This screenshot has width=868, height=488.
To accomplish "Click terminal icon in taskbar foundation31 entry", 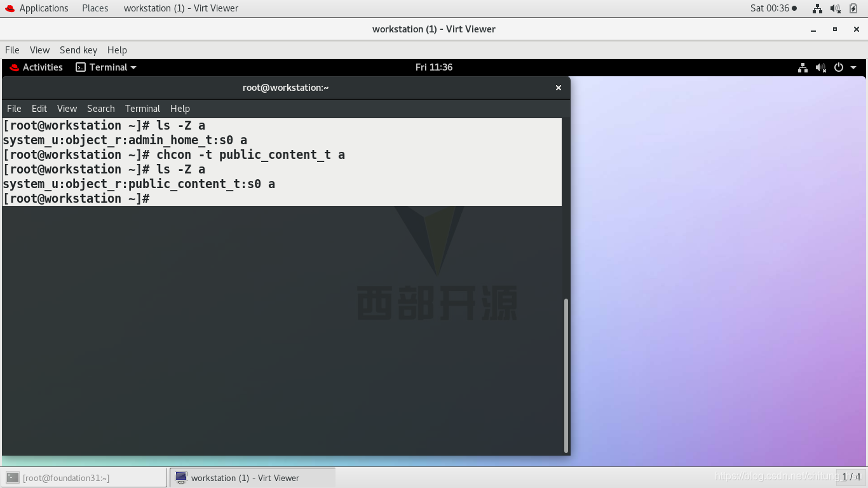I will 13,478.
